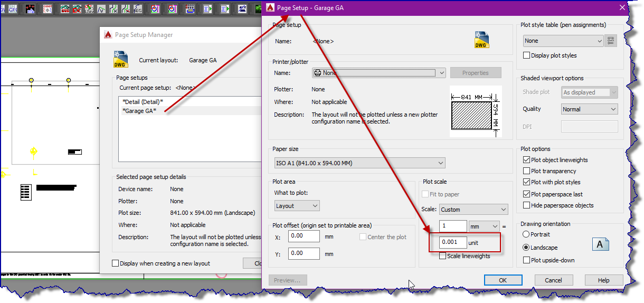Check Scale lineweights option
The width and height of the screenshot is (644, 303).
coord(443,256)
